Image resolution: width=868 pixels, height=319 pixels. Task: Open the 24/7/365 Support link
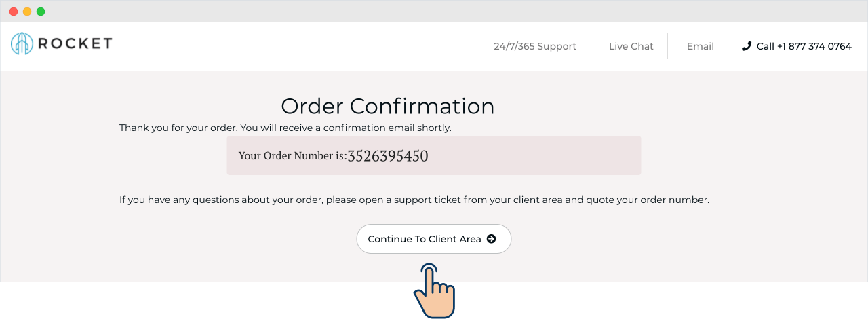(x=534, y=46)
